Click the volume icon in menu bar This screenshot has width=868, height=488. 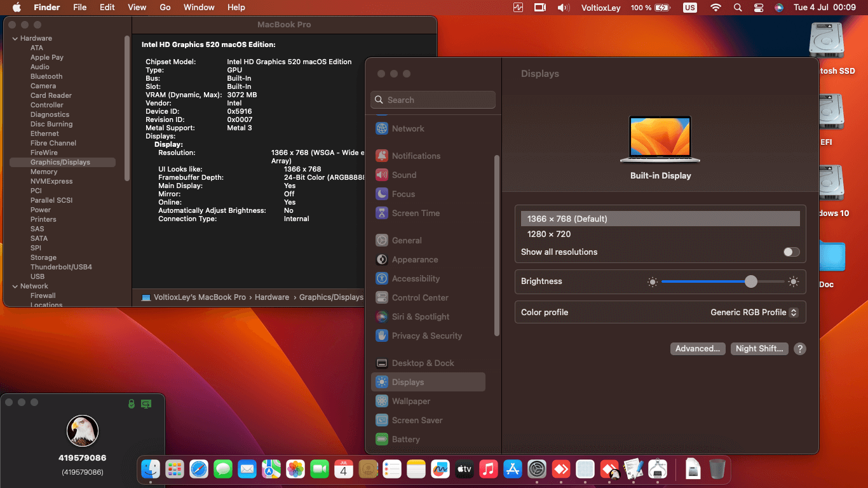(x=564, y=8)
